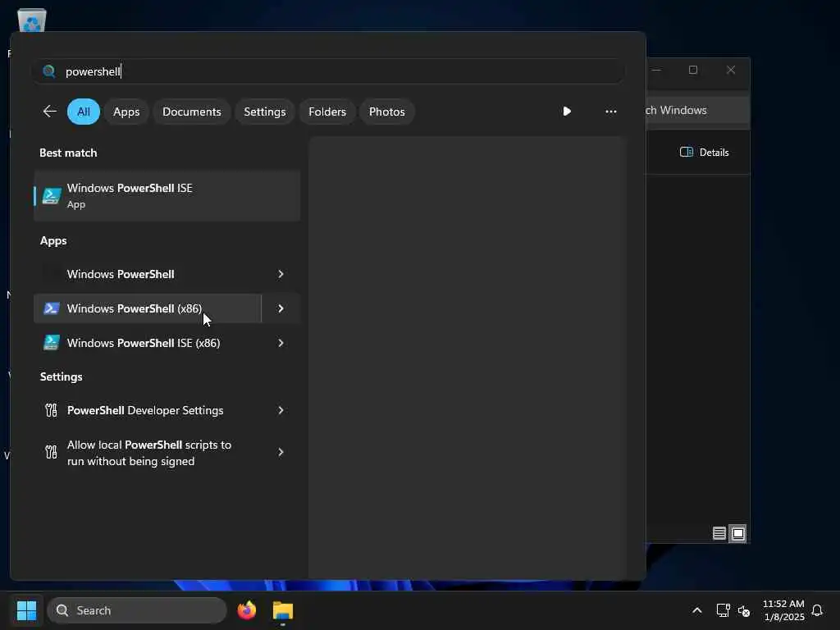
Task: Open the network status tray icon
Action: coord(723,610)
